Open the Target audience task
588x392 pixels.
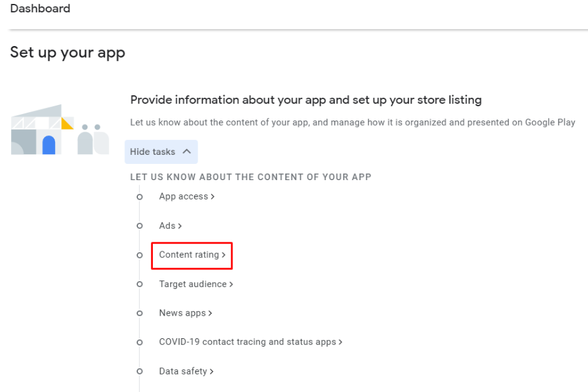click(196, 284)
